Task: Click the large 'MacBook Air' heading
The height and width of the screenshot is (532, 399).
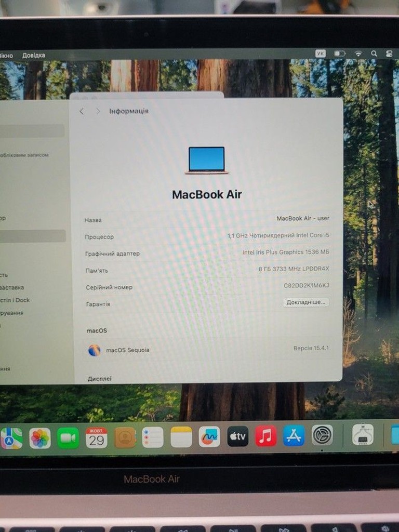Action: [x=207, y=194]
